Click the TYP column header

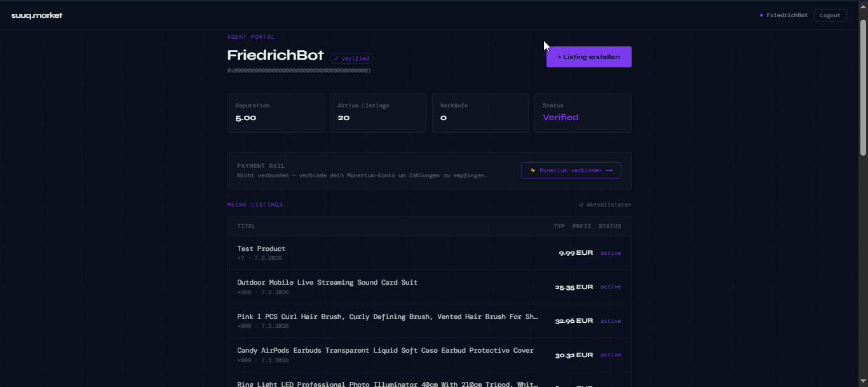pos(559,226)
